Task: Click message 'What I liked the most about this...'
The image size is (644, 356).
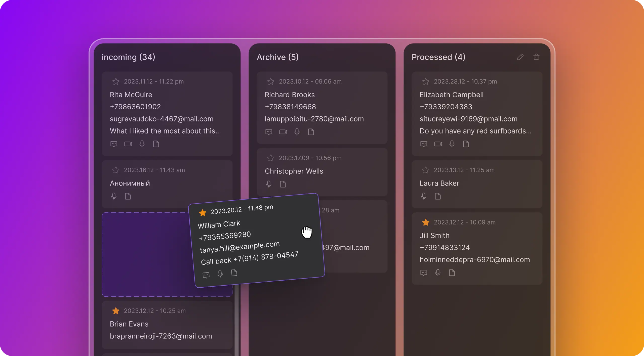Action: (x=165, y=131)
